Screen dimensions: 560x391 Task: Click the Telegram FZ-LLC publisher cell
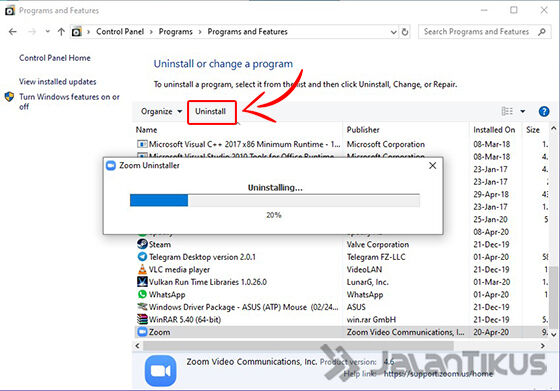(376, 257)
